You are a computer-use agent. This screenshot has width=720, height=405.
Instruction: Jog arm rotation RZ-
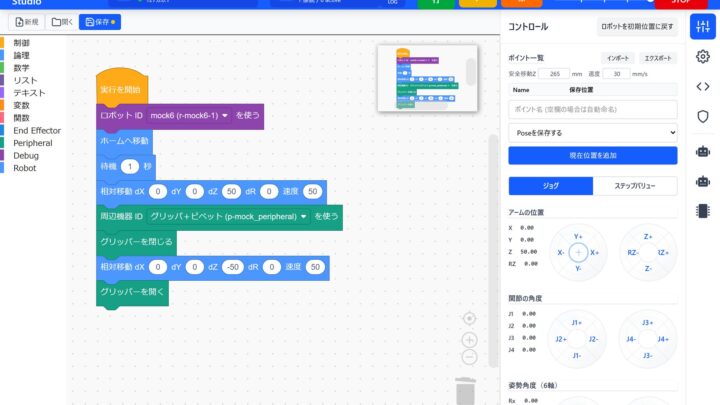(x=633, y=253)
